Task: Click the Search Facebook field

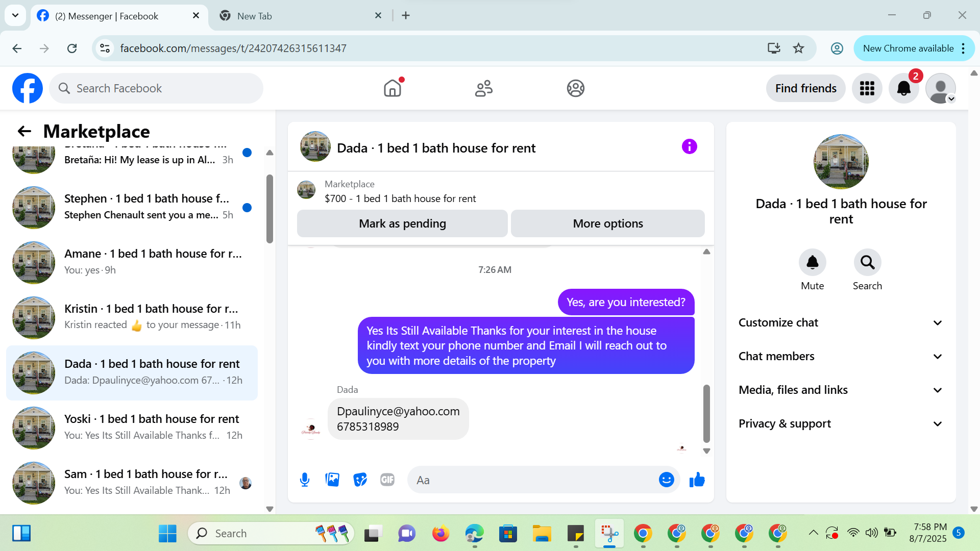Action: pyautogui.click(x=156, y=88)
